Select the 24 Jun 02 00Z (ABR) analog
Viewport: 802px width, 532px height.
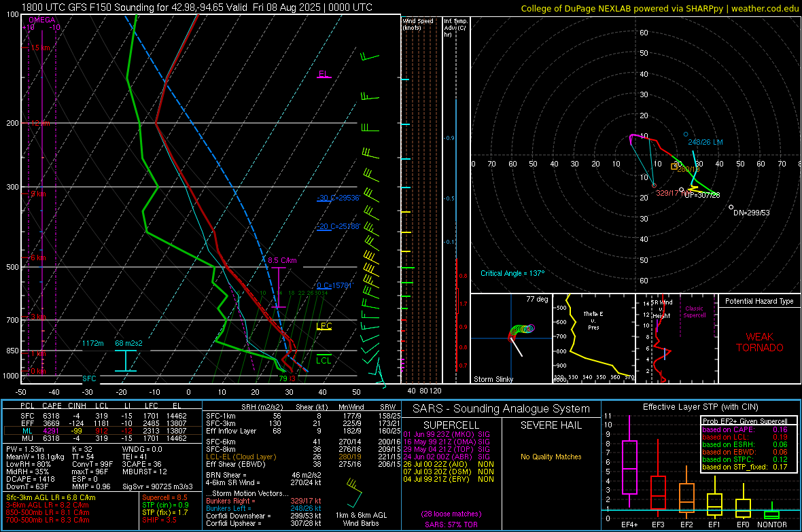point(448,457)
